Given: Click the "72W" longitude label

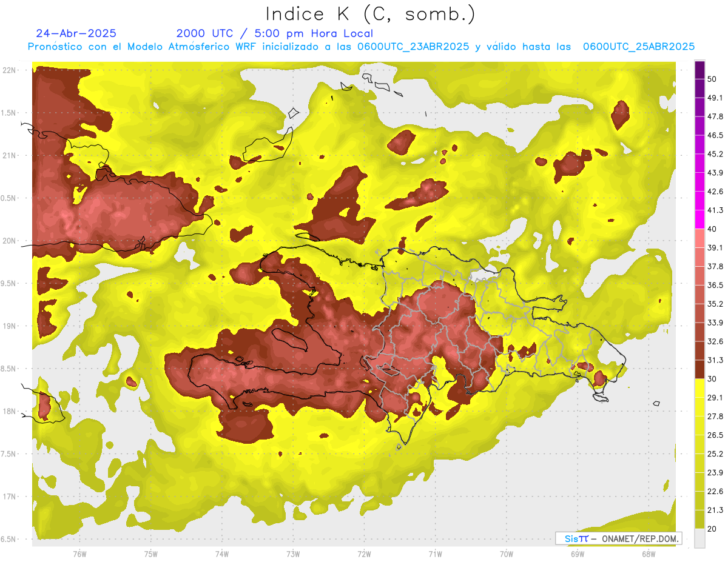Looking at the screenshot, I should (x=364, y=554).
